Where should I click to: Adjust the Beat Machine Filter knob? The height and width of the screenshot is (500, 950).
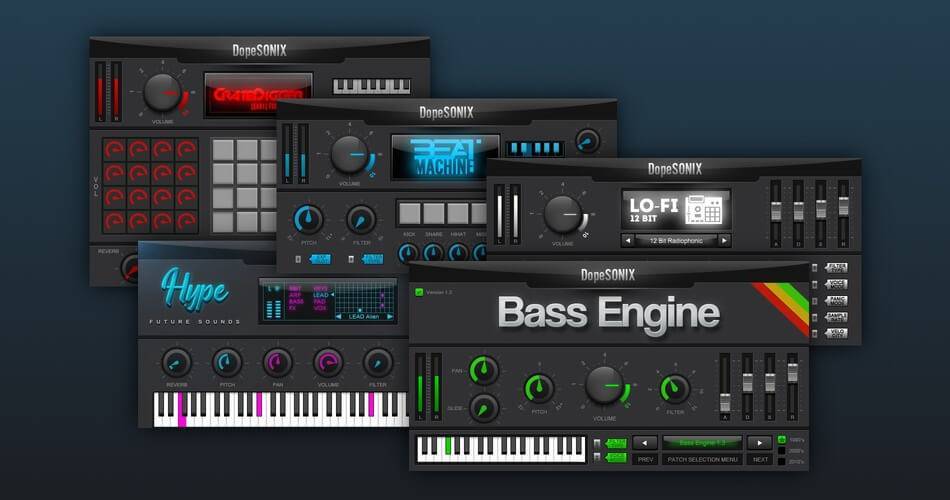[x=361, y=219]
